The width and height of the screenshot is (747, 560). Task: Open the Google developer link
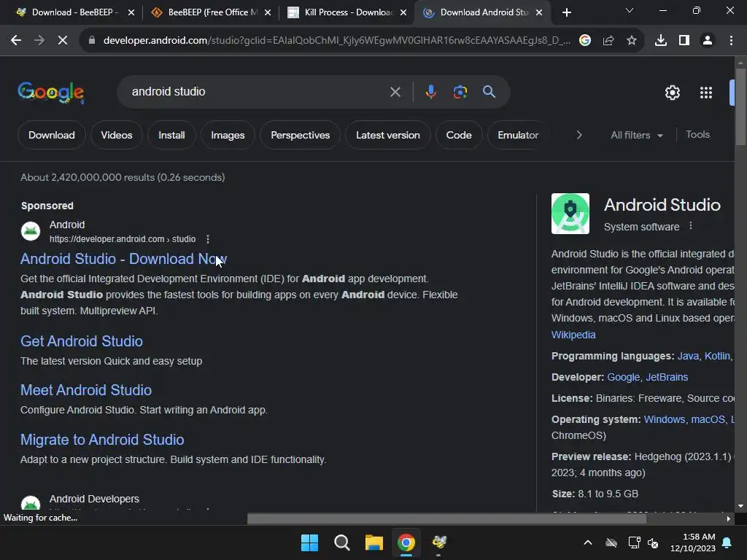623,377
